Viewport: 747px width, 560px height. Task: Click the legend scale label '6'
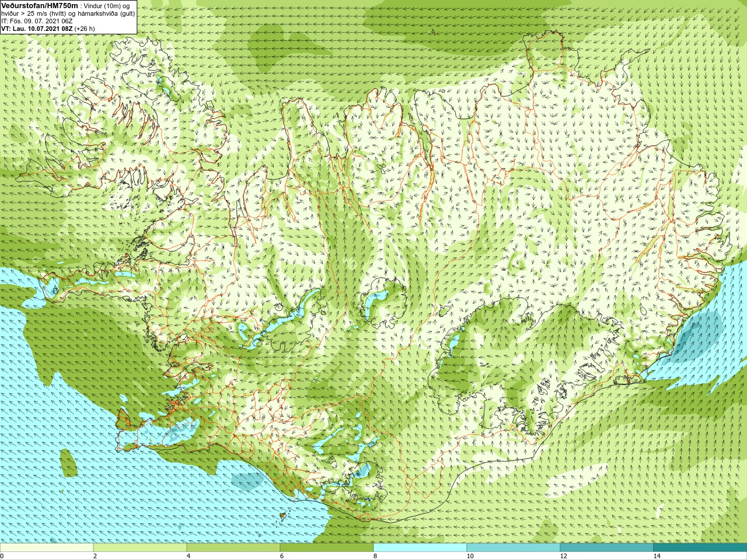coord(281,556)
